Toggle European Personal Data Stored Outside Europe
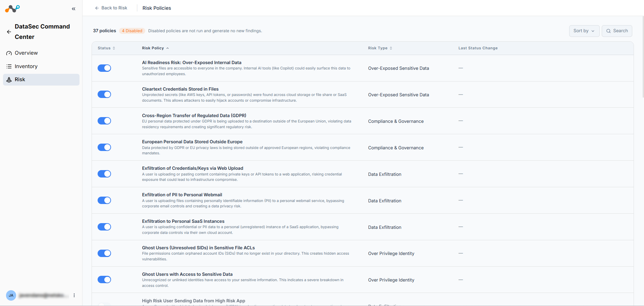Image resolution: width=644 pixels, height=306 pixels. pyautogui.click(x=104, y=147)
